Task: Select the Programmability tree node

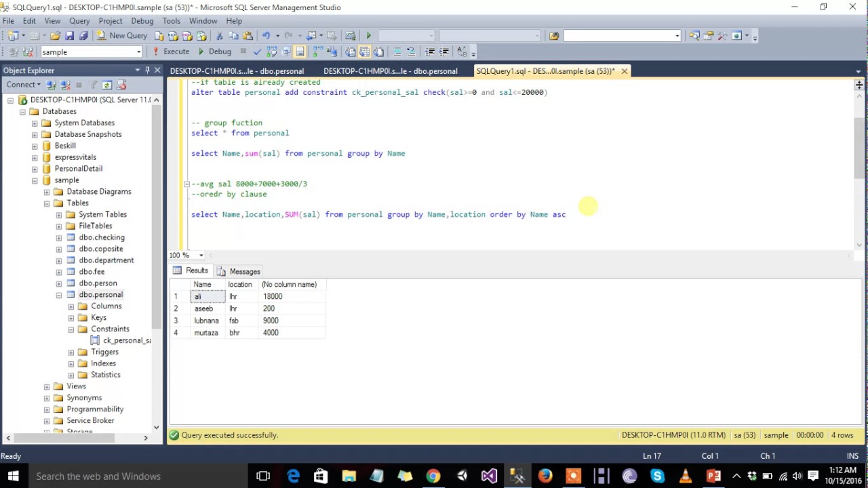Action: pyautogui.click(x=95, y=409)
